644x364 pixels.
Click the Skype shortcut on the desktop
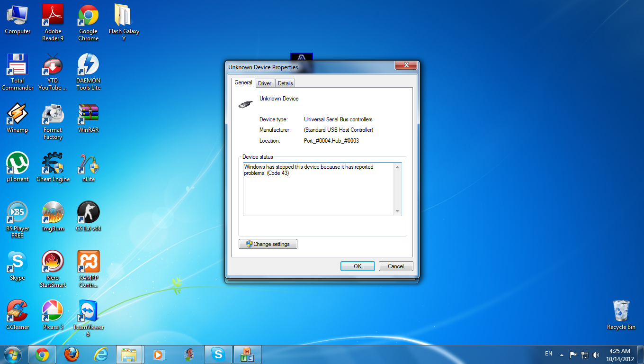click(18, 266)
